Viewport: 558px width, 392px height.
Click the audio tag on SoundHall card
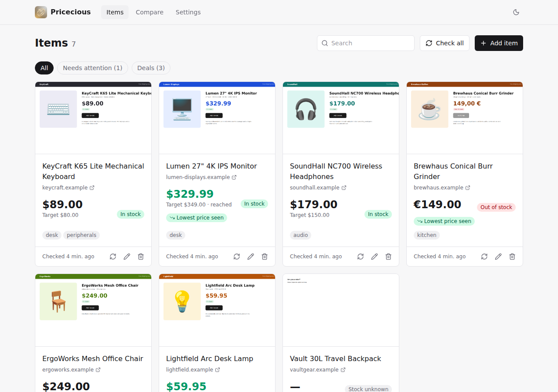(x=300, y=235)
